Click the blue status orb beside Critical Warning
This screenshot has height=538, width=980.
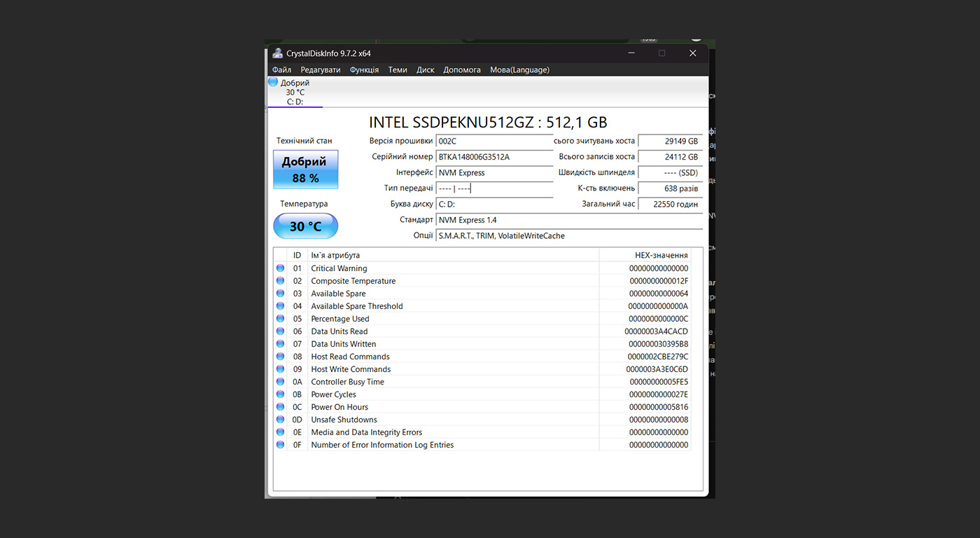click(280, 268)
